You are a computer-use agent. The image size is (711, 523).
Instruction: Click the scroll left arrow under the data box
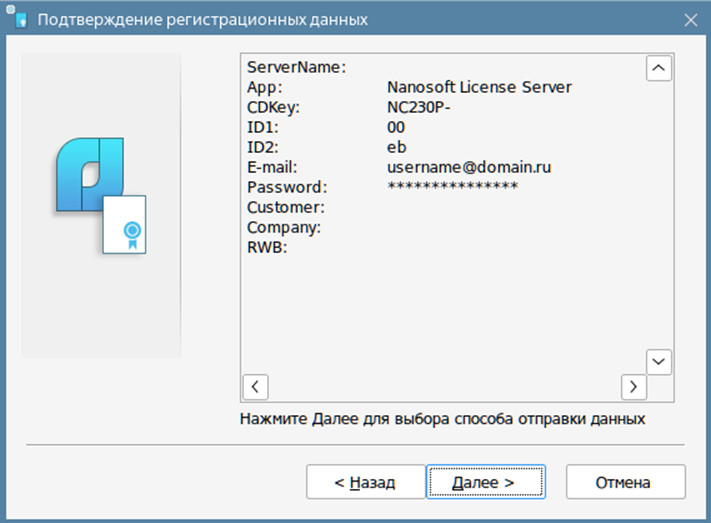click(x=255, y=387)
